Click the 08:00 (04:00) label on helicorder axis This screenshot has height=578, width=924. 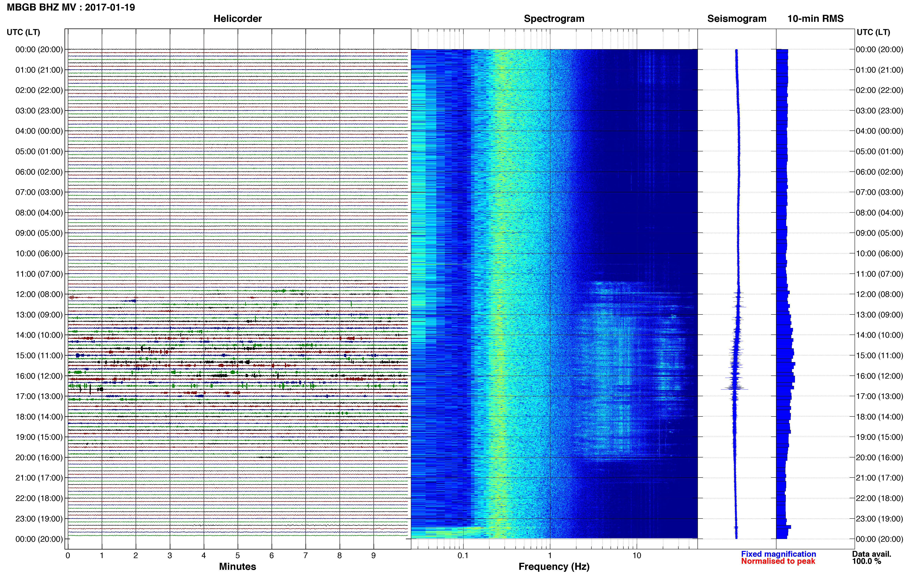pyautogui.click(x=39, y=213)
